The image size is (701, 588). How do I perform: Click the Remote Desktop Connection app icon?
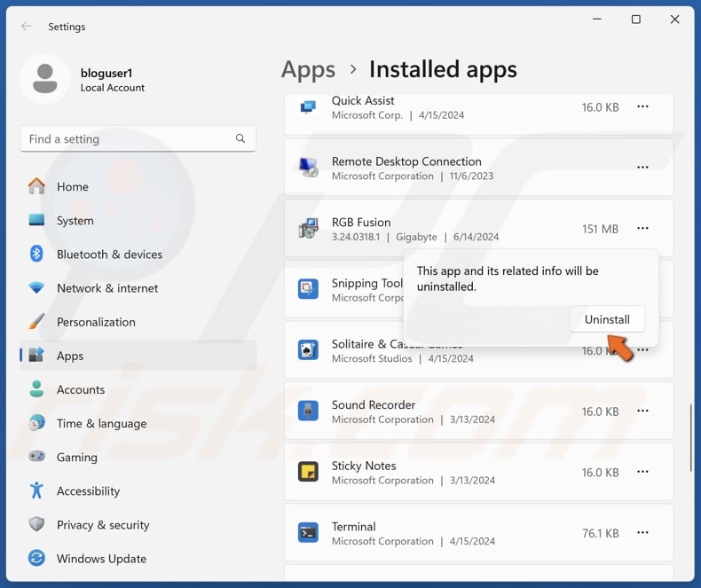(x=308, y=168)
